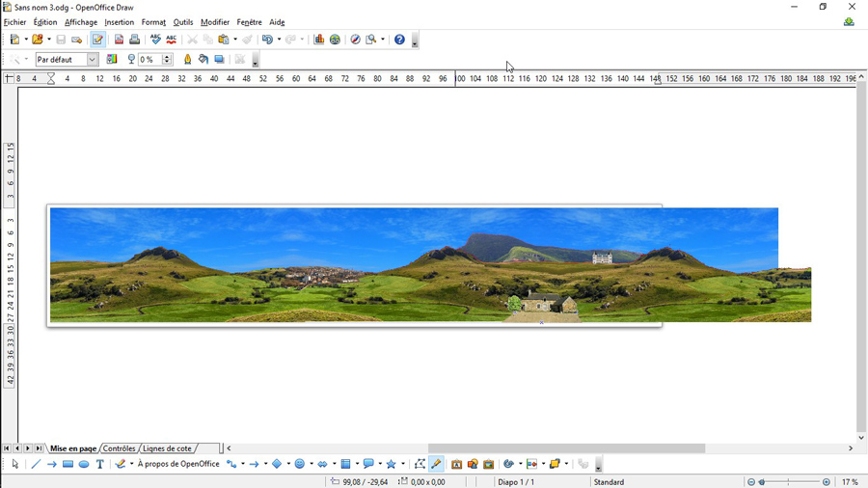
Task: Click 'À propos de OpenOffice' button
Action: pyautogui.click(x=178, y=464)
